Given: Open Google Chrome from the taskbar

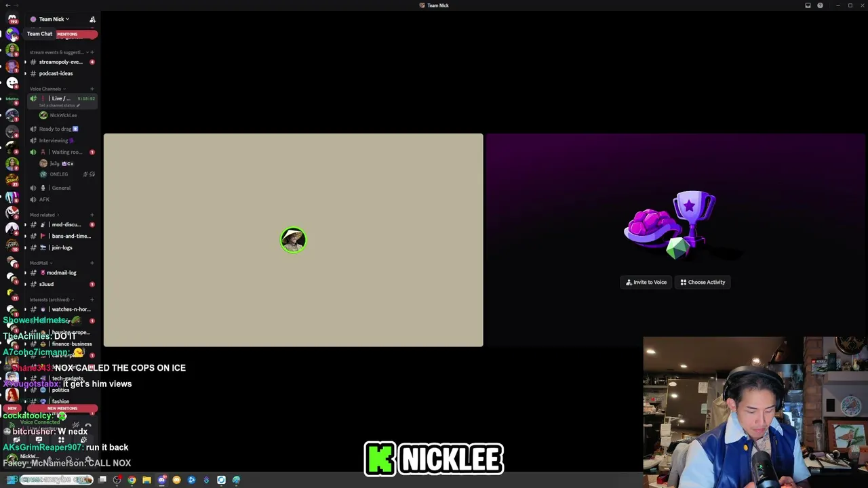Looking at the screenshot, I should (x=132, y=481).
